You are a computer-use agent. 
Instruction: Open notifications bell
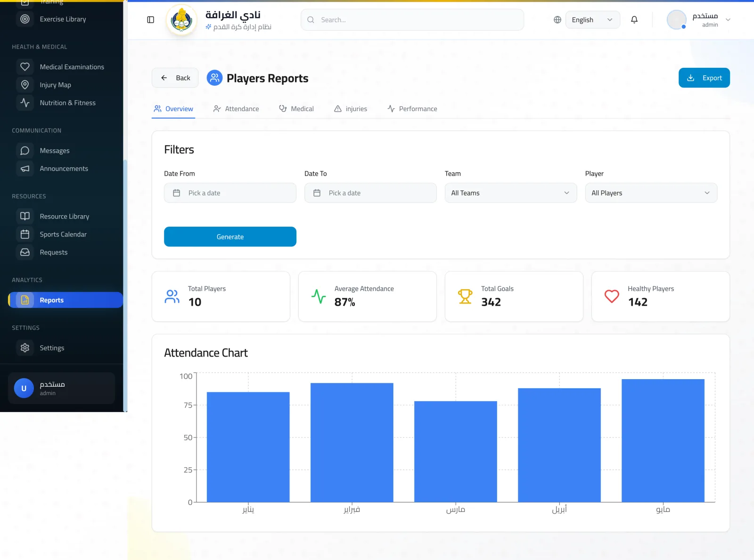(x=634, y=20)
